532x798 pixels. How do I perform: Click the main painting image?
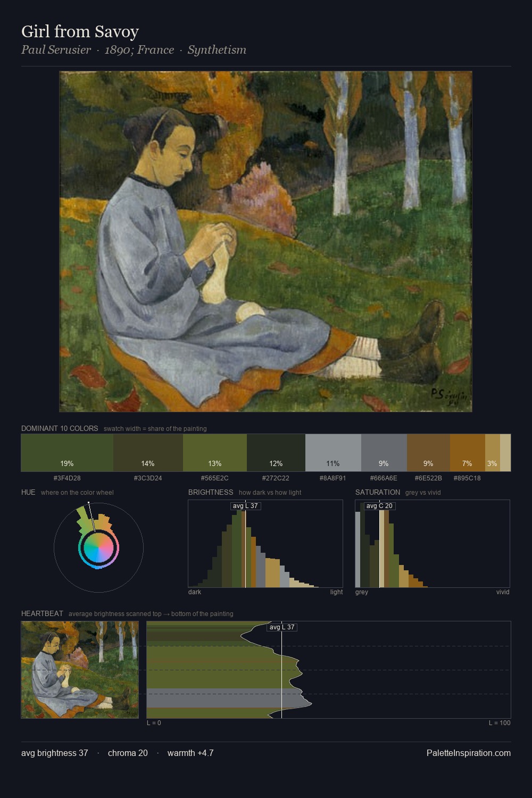pos(265,242)
